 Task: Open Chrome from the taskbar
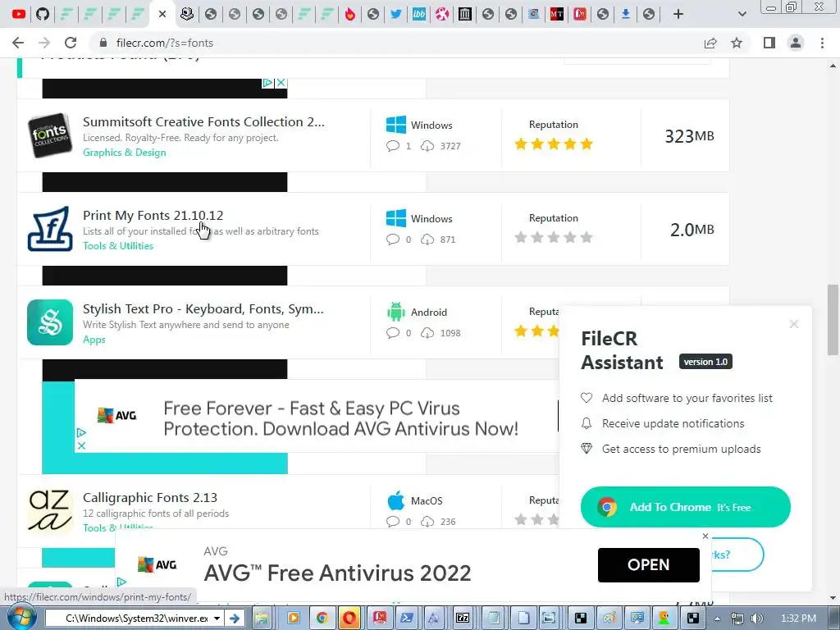[x=322, y=619]
